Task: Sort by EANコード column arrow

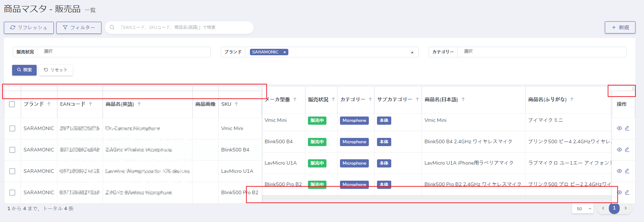Action: coord(90,104)
